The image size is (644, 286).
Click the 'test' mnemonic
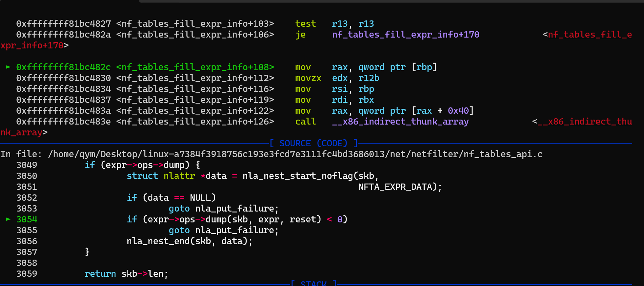tap(305, 24)
